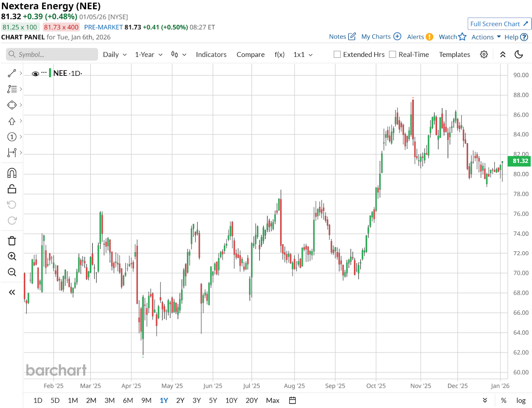Pick the numbered label tool

point(12,137)
